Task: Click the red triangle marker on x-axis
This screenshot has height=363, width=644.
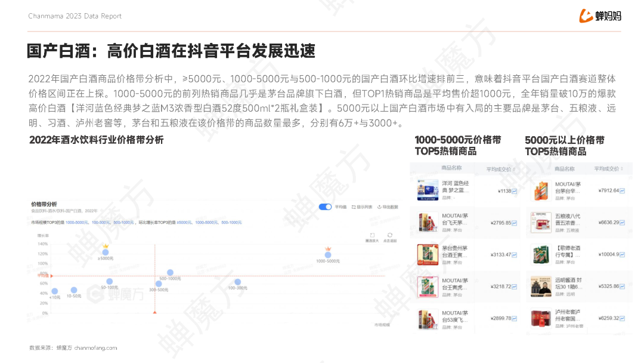Action: 155,312
